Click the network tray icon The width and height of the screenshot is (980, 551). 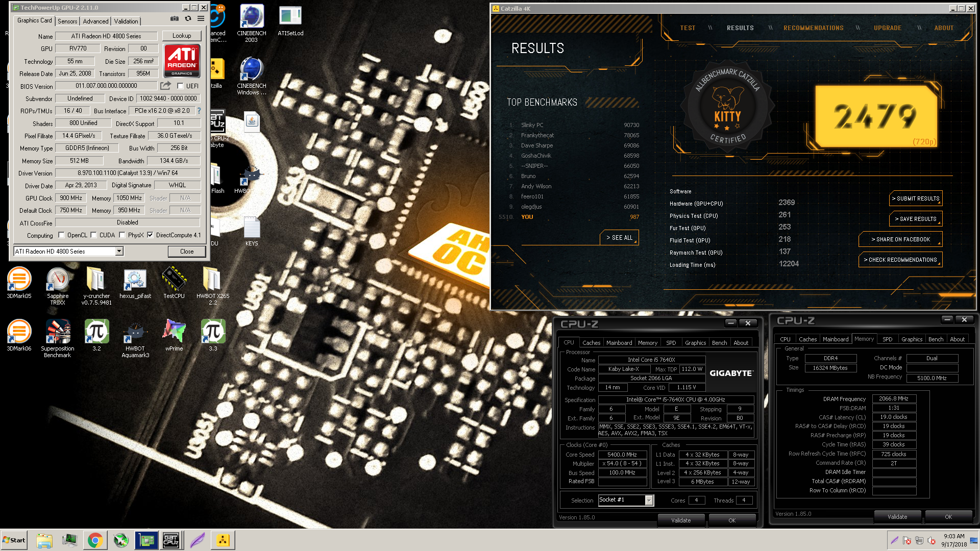coord(919,540)
